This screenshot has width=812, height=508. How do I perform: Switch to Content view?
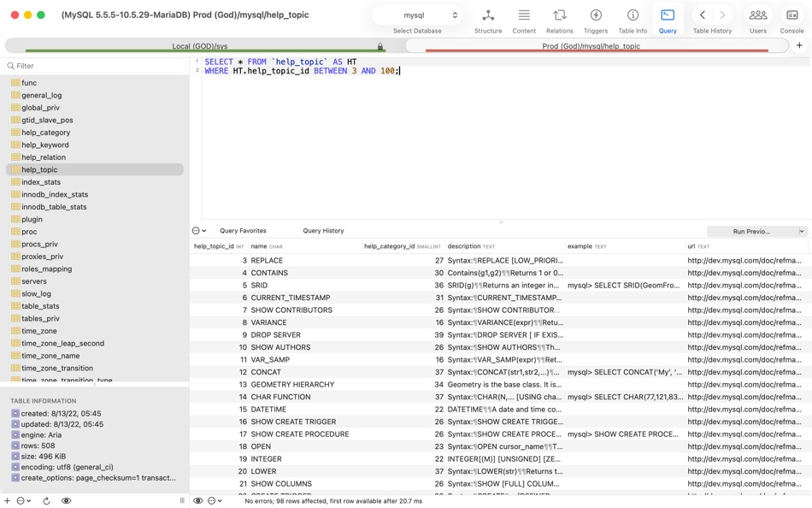pyautogui.click(x=524, y=21)
